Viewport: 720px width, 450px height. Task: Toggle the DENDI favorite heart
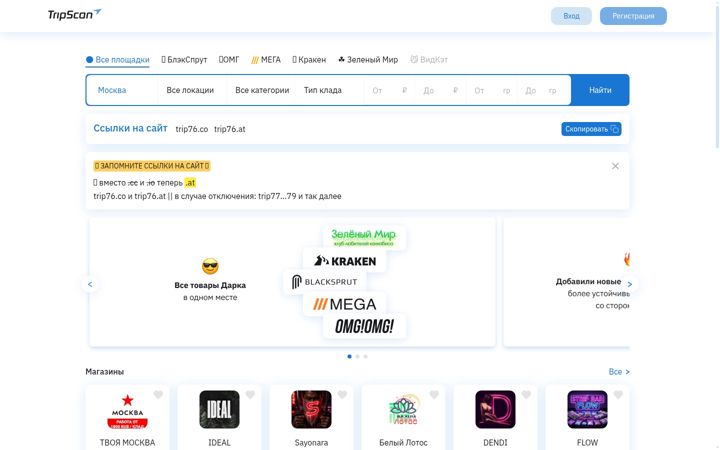point(526,394)
